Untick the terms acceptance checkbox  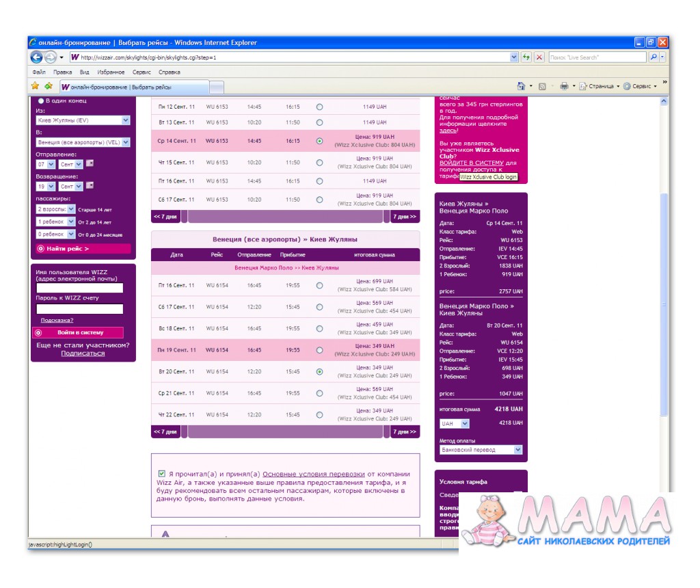[x=161, y=473]
